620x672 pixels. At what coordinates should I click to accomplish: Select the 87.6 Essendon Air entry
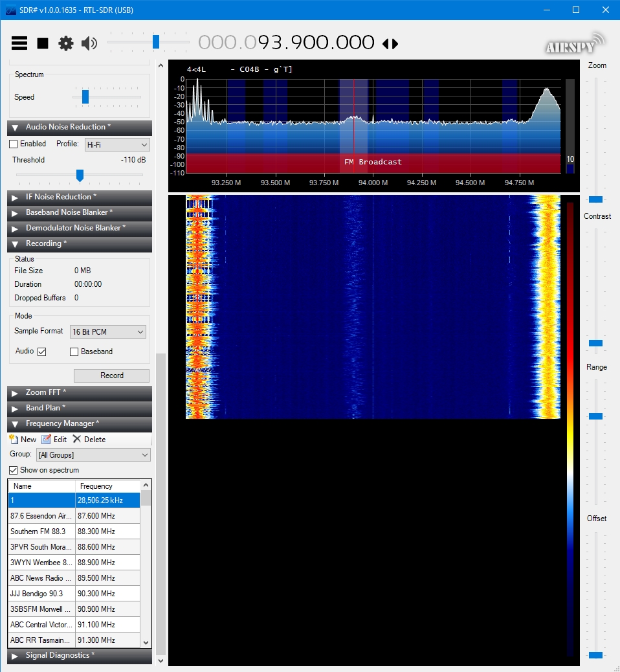pyautogui.click(x=74, y=516)
